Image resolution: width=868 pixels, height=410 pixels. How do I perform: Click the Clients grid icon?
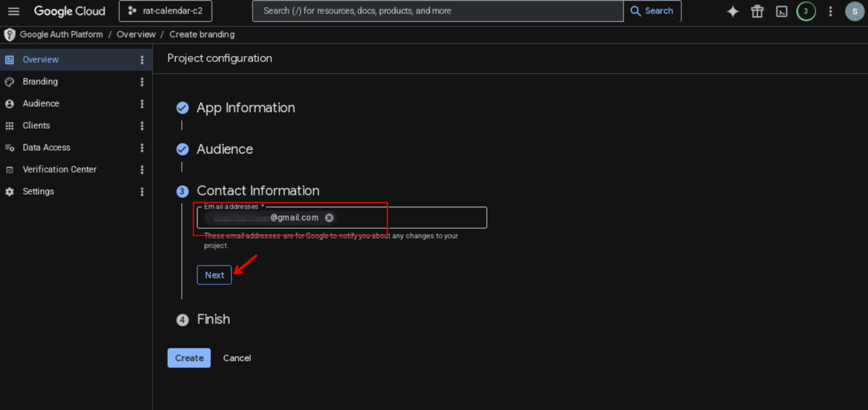9,126
